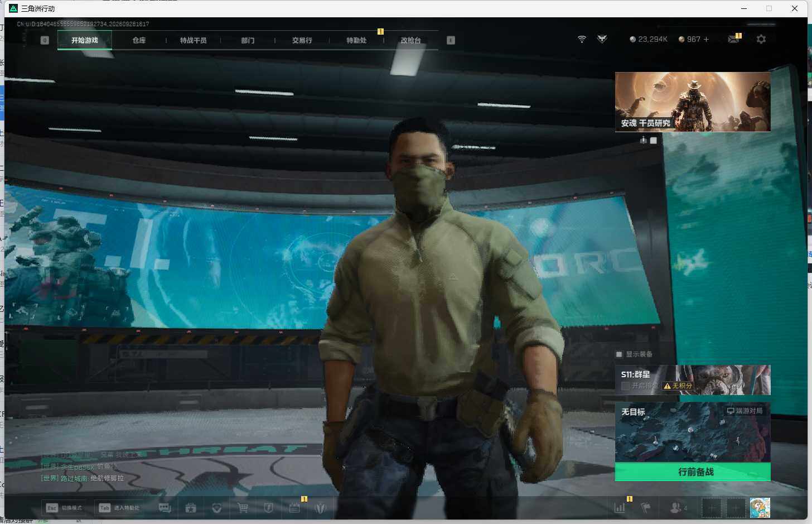The width and height of the screenshot is (812, 524).
Task: Open the shield heart icon in bottom bar
Action: 217,508
